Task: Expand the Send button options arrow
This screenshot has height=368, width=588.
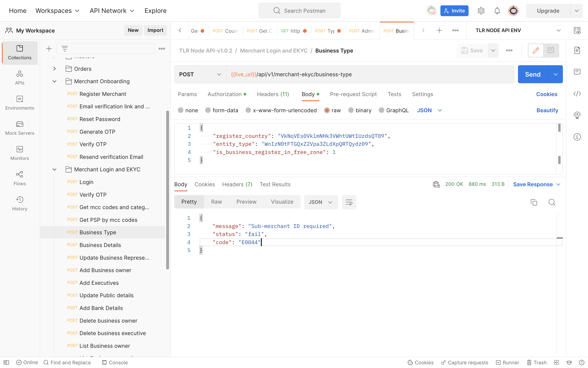Action: tap(556, 74)
